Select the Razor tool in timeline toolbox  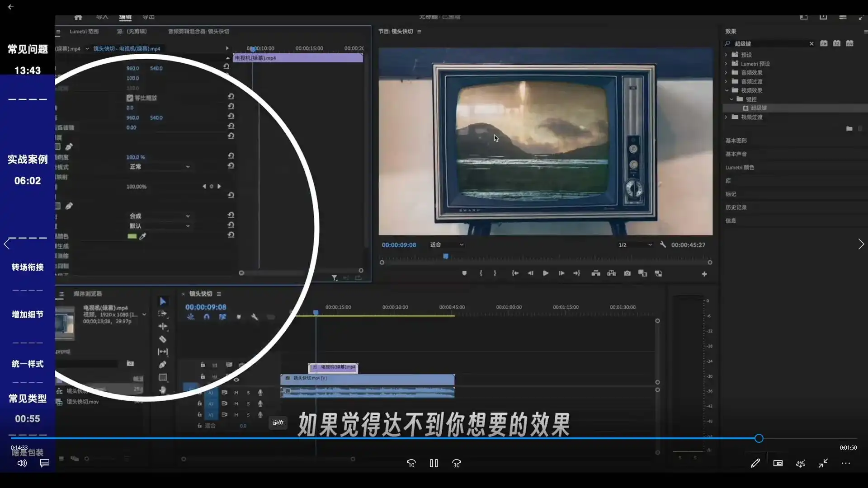click(163, 339)
